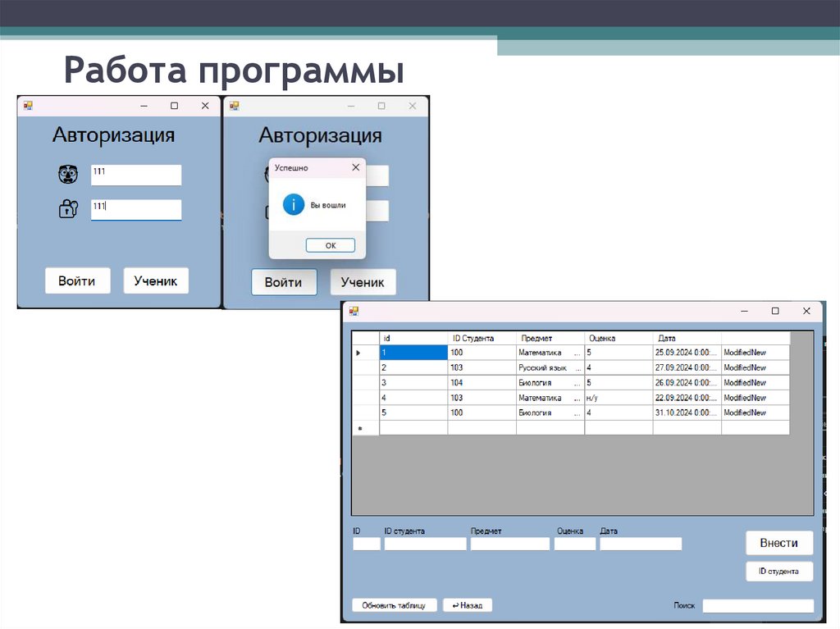
Task: Go back with the Назад button
Action: click(468, 605)
